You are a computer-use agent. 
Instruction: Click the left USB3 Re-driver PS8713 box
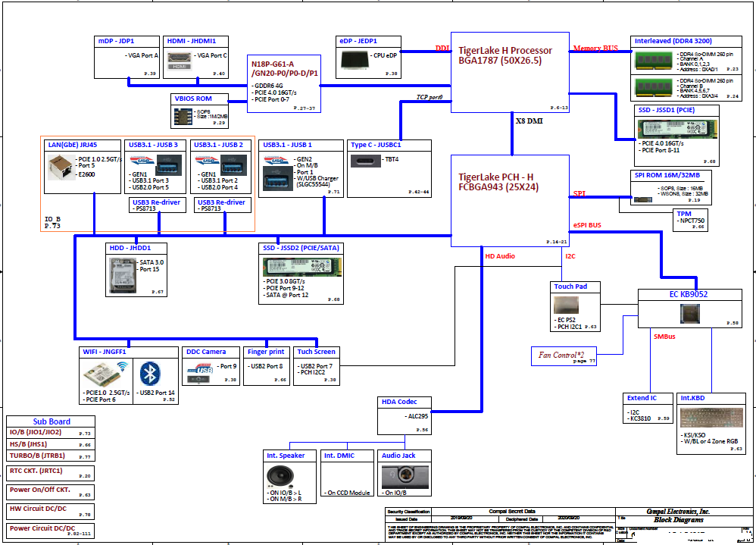coord(158,205)
